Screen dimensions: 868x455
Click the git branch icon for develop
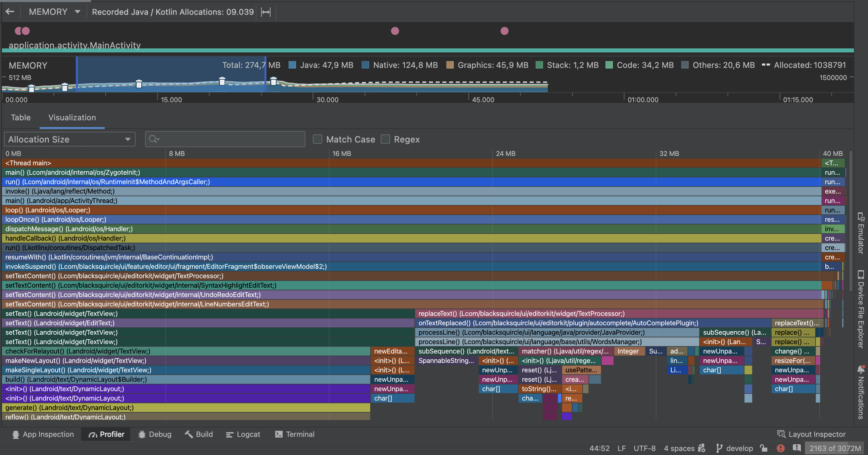(719, 448)
